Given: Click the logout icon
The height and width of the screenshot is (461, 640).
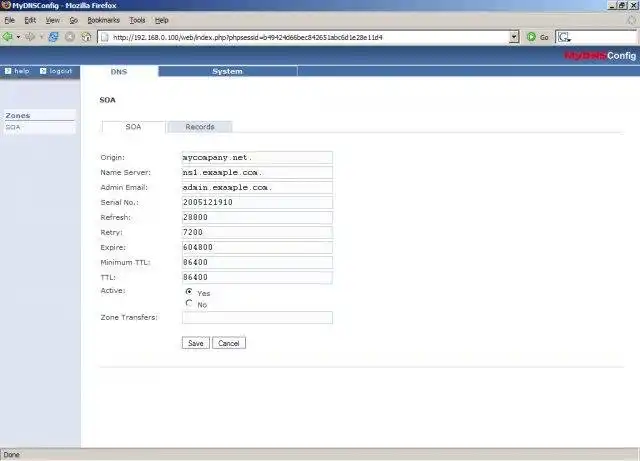Looking at the screenshot, I should point(43,71).
